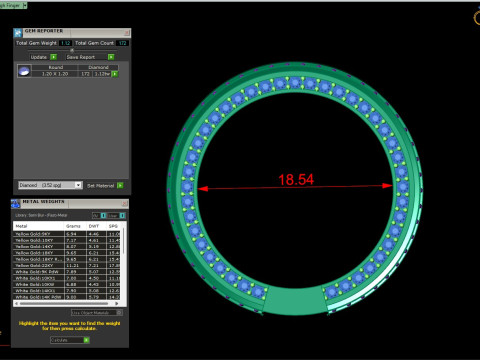Screen dimensions: 480x360
Task: Click the 18.54 dimension label
Action: 296,180
